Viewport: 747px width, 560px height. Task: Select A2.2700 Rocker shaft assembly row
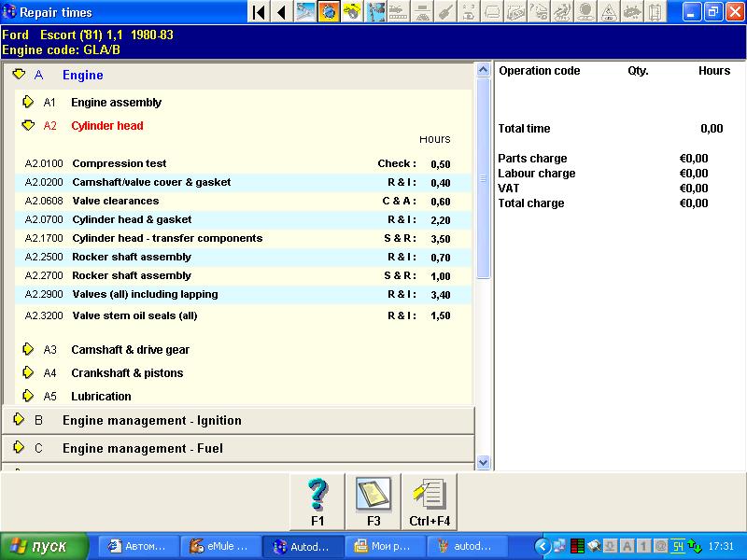pyautogui.click(x=243, y=275)
